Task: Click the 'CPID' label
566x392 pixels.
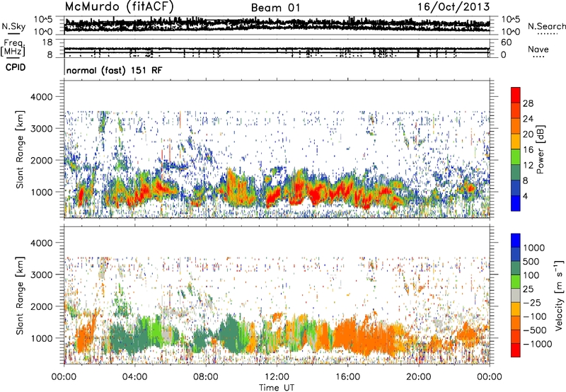Action: click(x=16, y=67)
